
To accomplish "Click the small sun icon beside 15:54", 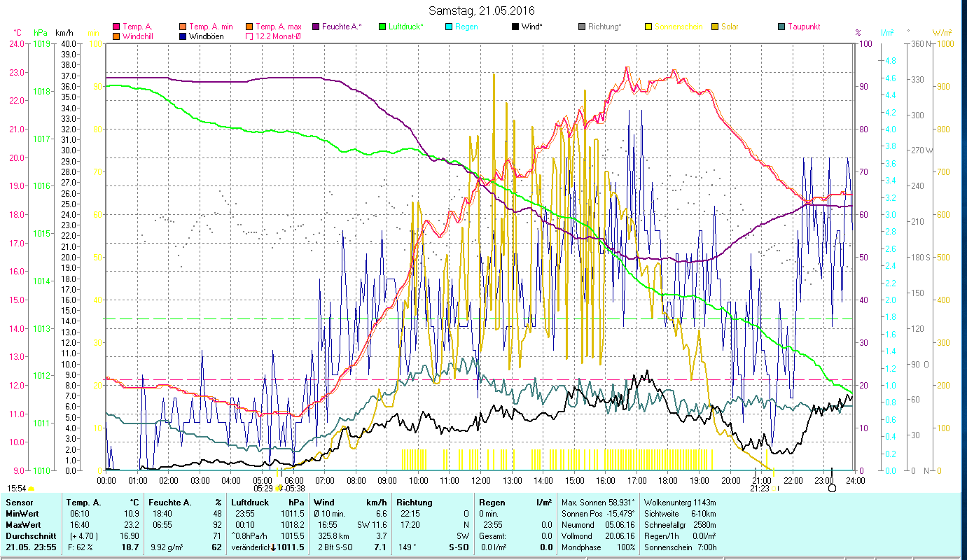I will (31, 488).
